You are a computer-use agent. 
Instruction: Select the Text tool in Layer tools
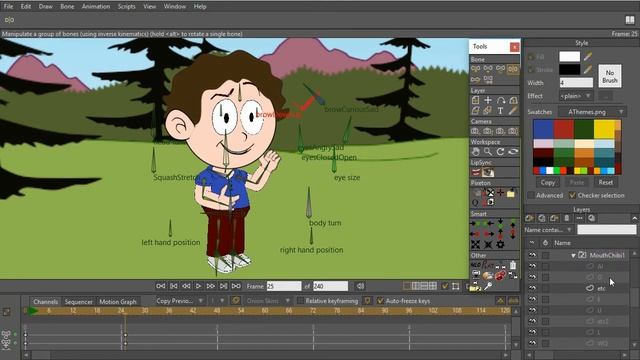[x=500, y=111]
